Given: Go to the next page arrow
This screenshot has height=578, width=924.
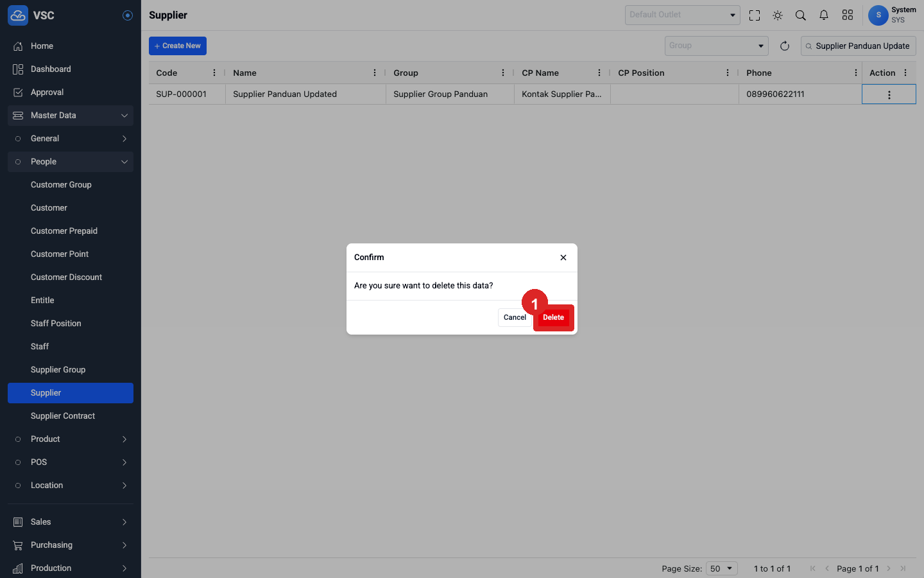Looking at the screenshot, I should [x=889, y=568].
